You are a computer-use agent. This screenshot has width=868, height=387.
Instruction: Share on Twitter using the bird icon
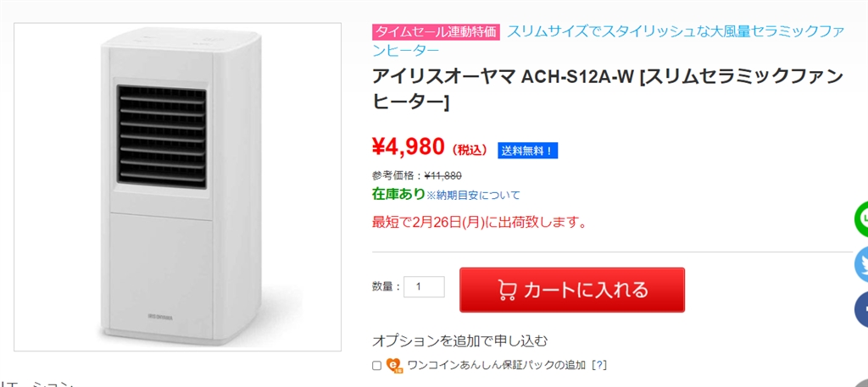coord(862,264)
